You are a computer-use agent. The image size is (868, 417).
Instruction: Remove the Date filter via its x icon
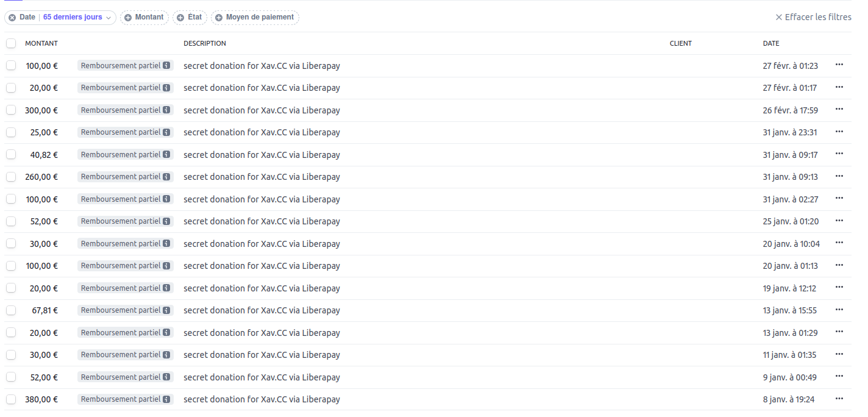click(x=12, y=18)
